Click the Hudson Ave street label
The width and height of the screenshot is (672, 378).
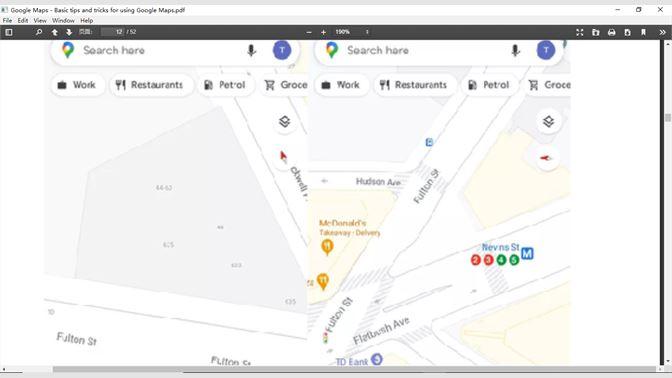coord(378,182)
